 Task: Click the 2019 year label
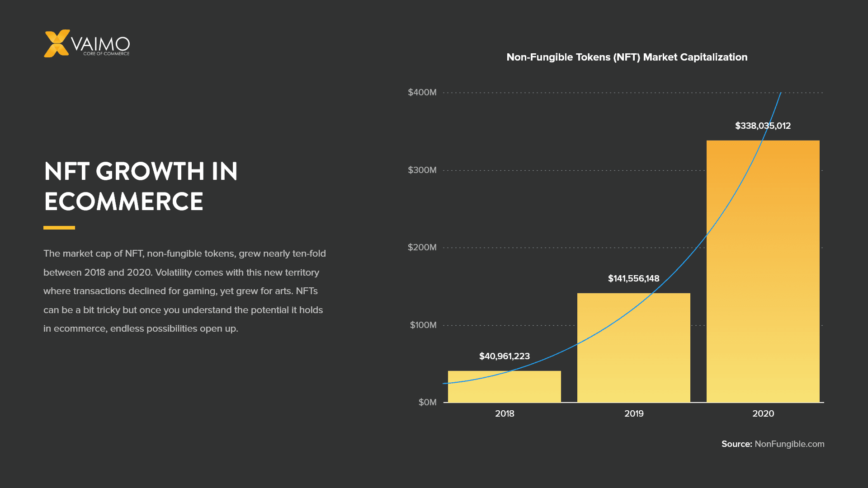click(x=633, y=413)
